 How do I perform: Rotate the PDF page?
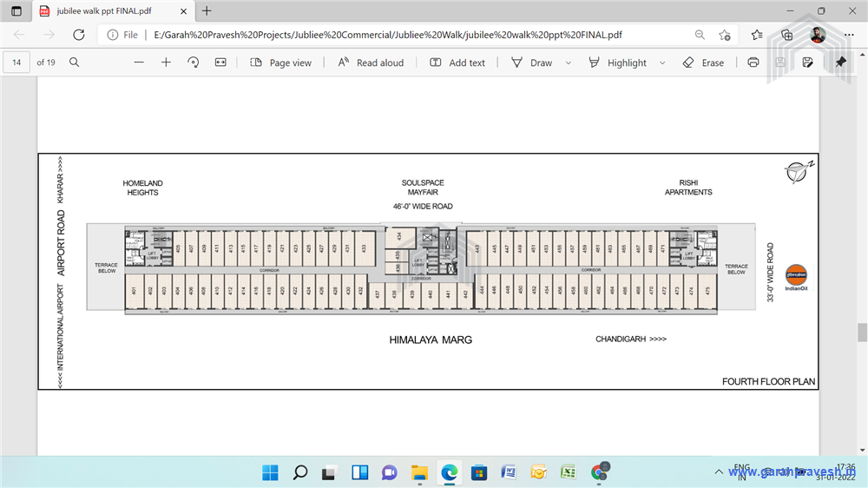pyautogui.click(x=194, y=63)
